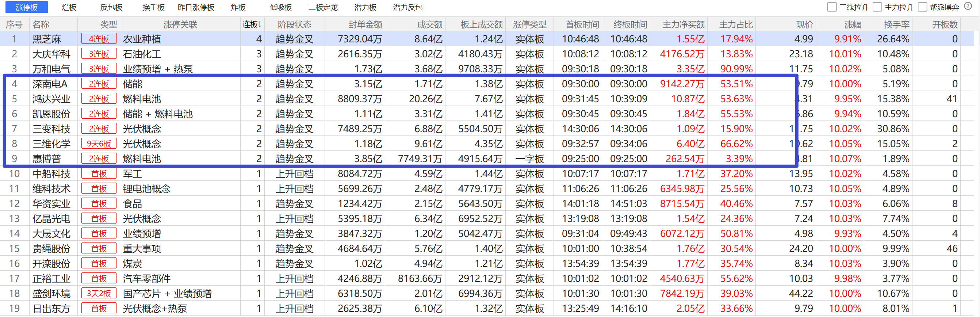Viewport: 980px width, 317px height.
Task: Sort by the 连板 column arrow
Action: click(260, 25)
